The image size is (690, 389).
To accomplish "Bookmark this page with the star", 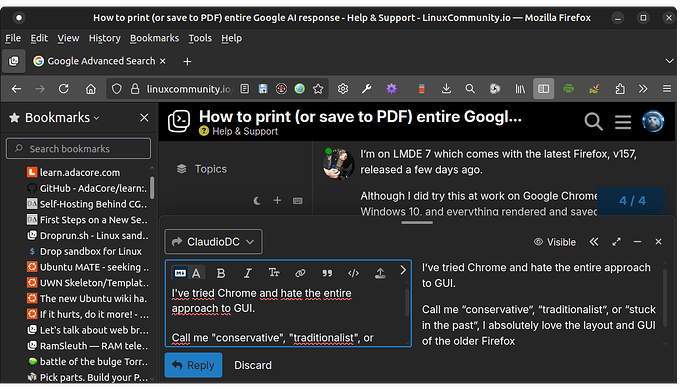I will click(x=318, y=89).
